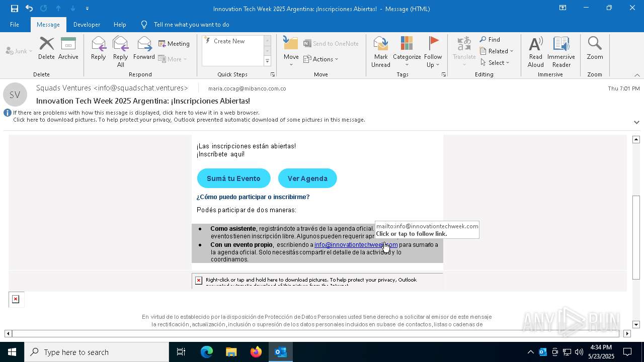Click the info bar to view in browser
The width and height of the screenshot is (644, 362).
[136, 113]
